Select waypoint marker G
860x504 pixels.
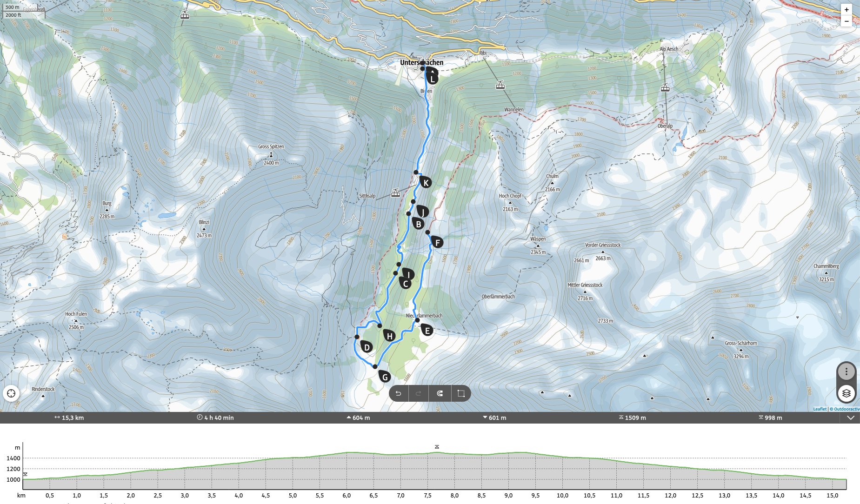(x=384, y=377)
